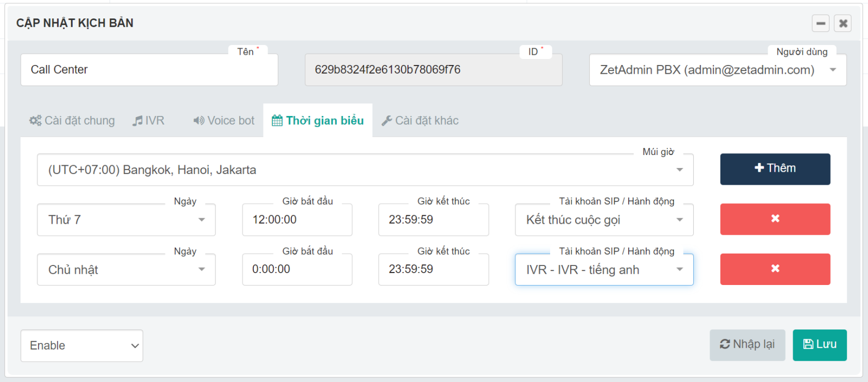
Task: Change the Chủ nhật day selection
Action: [126, 270]
